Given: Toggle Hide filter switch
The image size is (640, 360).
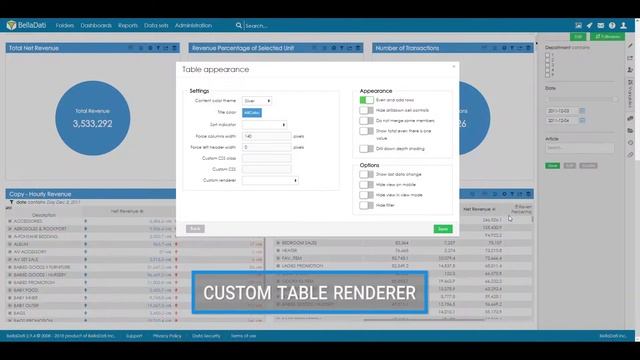Looking at the screenshot, I should [367, 205].
